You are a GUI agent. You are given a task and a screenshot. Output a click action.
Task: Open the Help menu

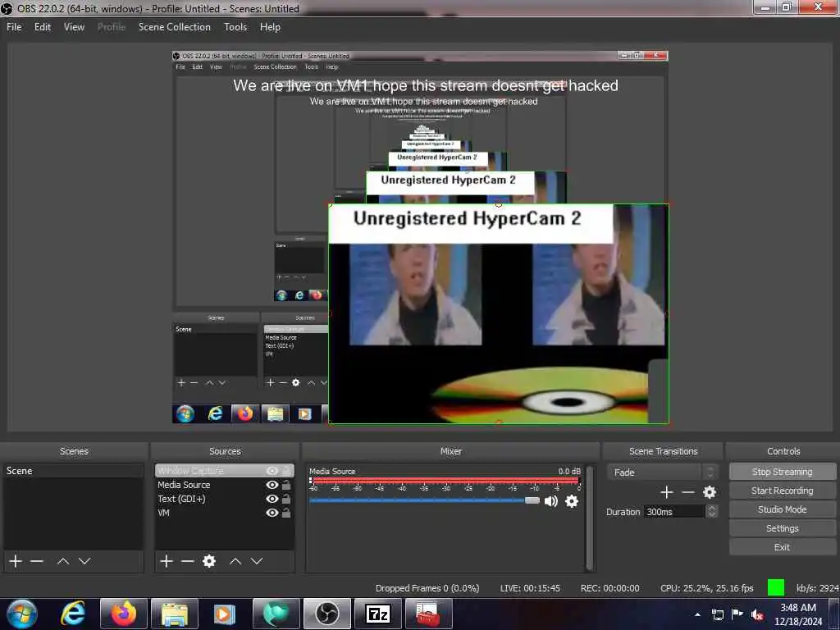pyautogui.click(x=270, y=27)
